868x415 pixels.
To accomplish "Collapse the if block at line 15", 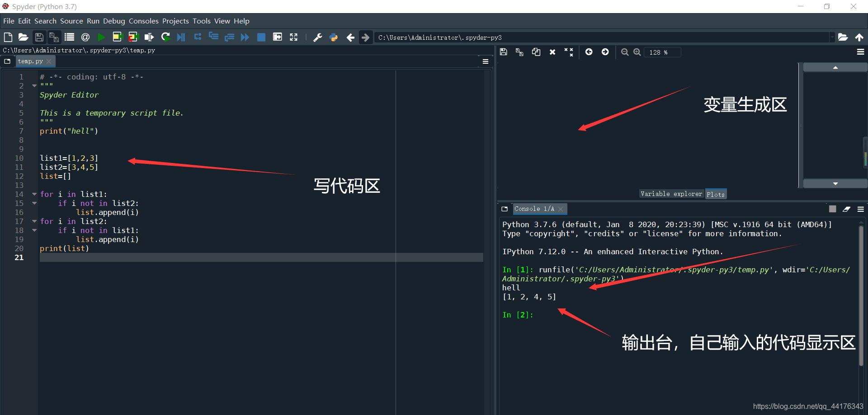I will click(x=34, y=203).
